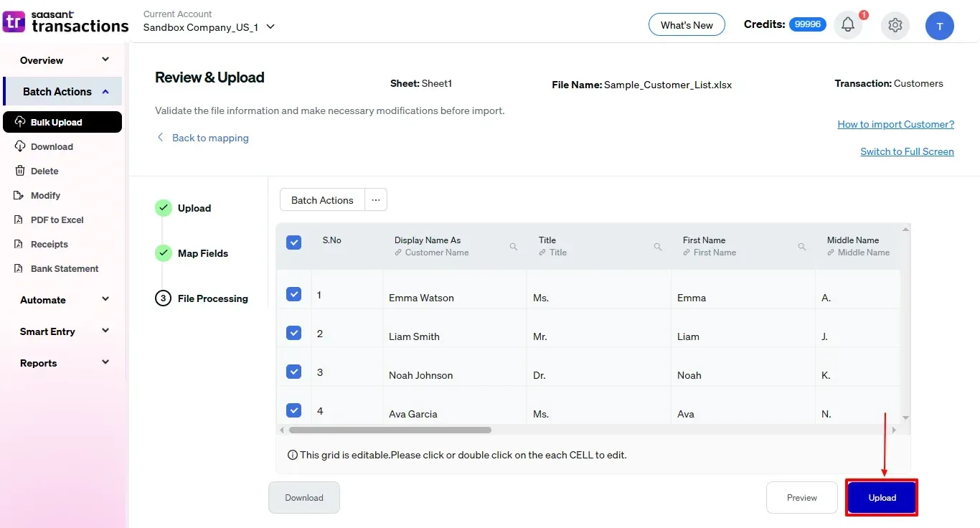This screenshot has width=980, height=528.
Task: Toggle the select-all rows checkbox in header
Action: point(293,242)
